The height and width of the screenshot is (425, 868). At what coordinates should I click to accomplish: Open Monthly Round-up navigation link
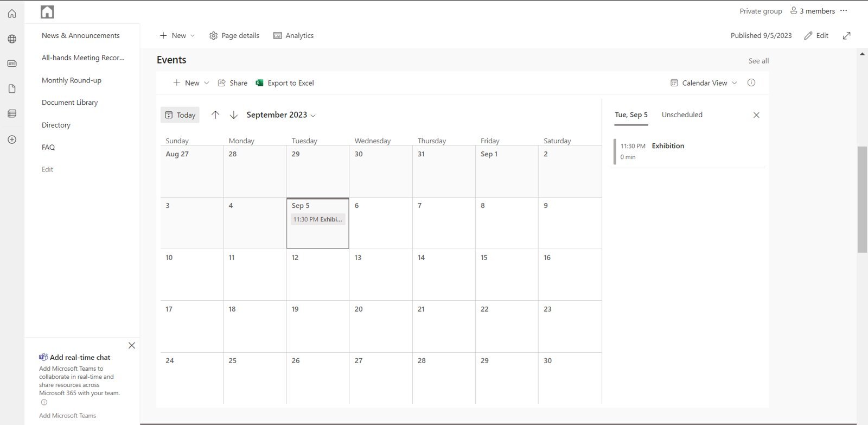pyautogui.click(x=72, y=80)
